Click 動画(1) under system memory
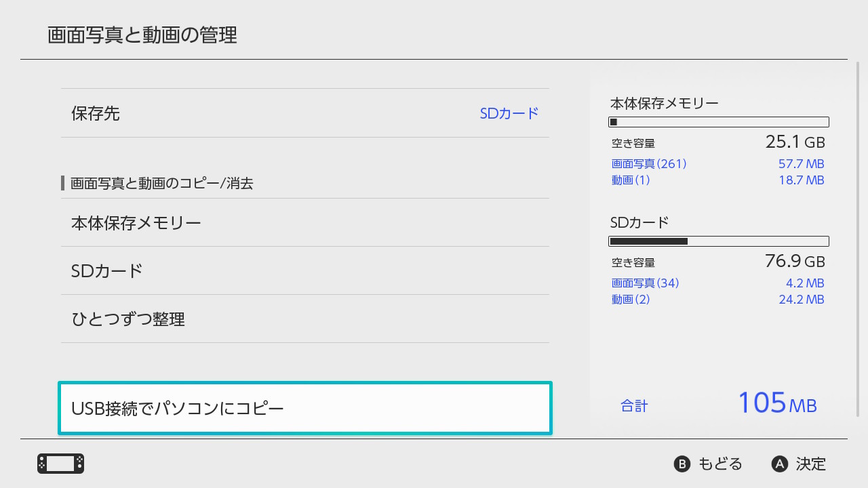Image resolution: width=868 pixels, height=488 pixels. 631,180
